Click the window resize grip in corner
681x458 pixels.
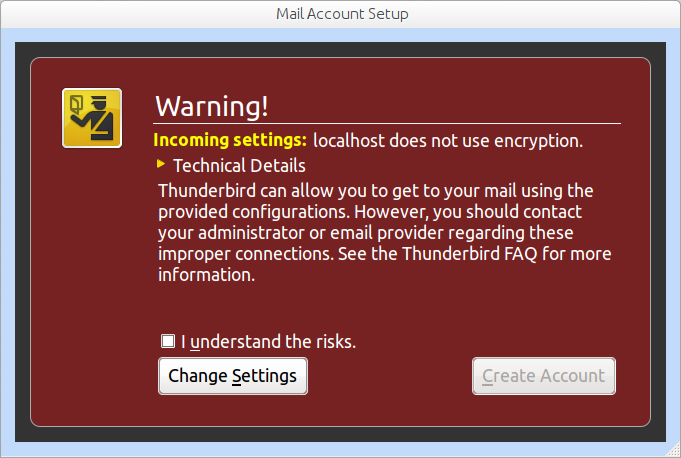point(674,451)
